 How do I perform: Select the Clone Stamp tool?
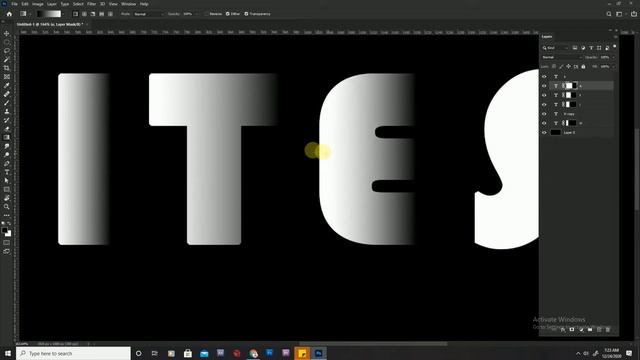(x=7, y=111)
